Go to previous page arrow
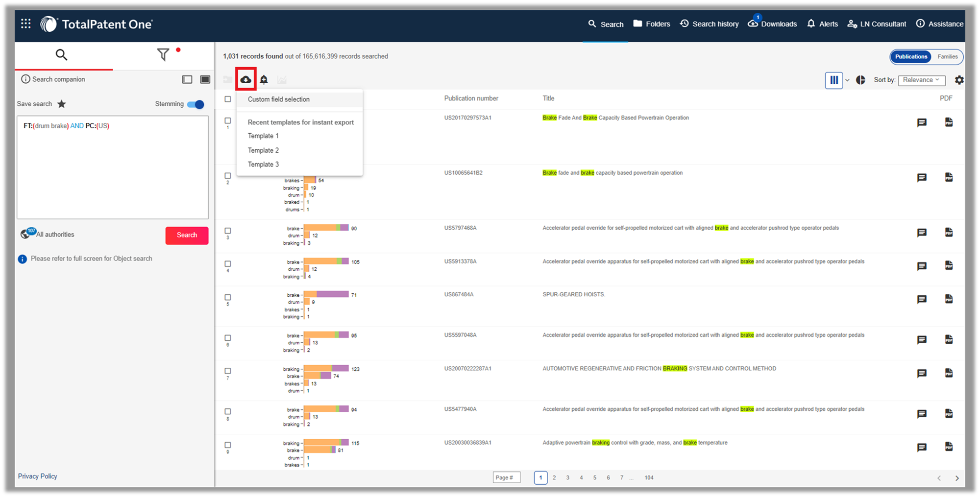980x497 pixels. (x=939, y=478)
